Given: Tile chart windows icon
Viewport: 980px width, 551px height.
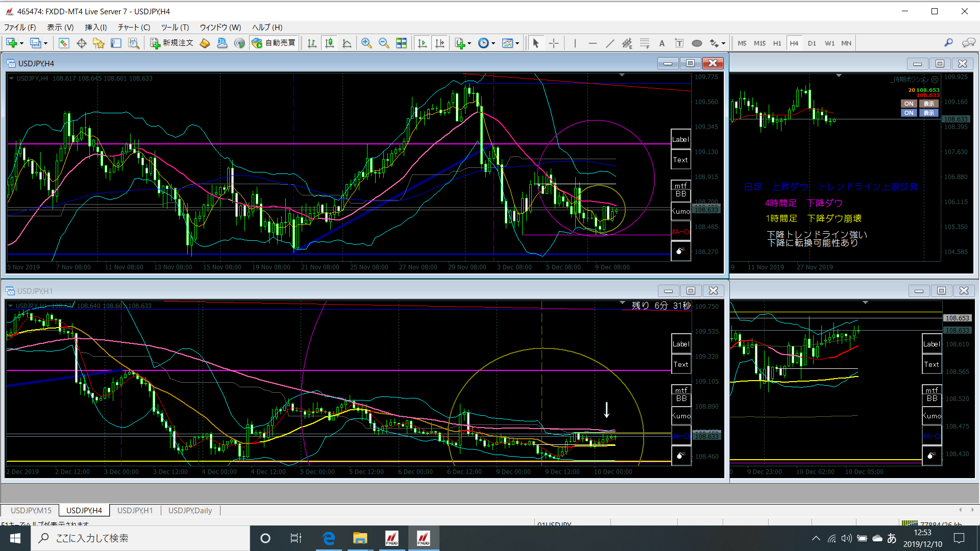Looking at the screenshot, I should point(402,43).
